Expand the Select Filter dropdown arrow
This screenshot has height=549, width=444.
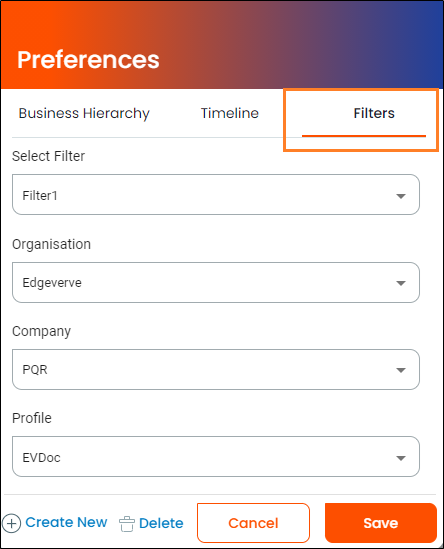click(401, 196)
